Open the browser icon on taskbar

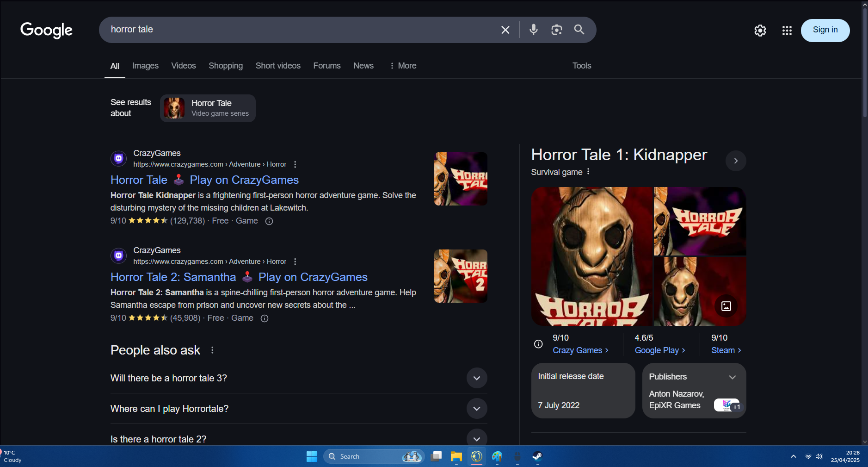click(477, 456)
